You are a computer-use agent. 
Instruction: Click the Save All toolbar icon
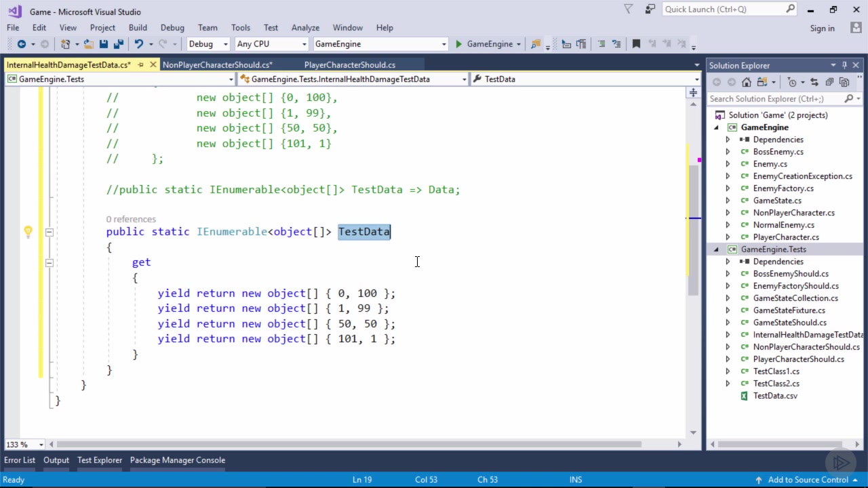(x=118, y=44)
